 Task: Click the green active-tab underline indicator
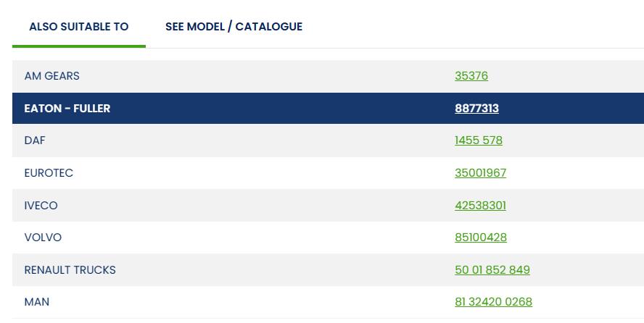78,46
